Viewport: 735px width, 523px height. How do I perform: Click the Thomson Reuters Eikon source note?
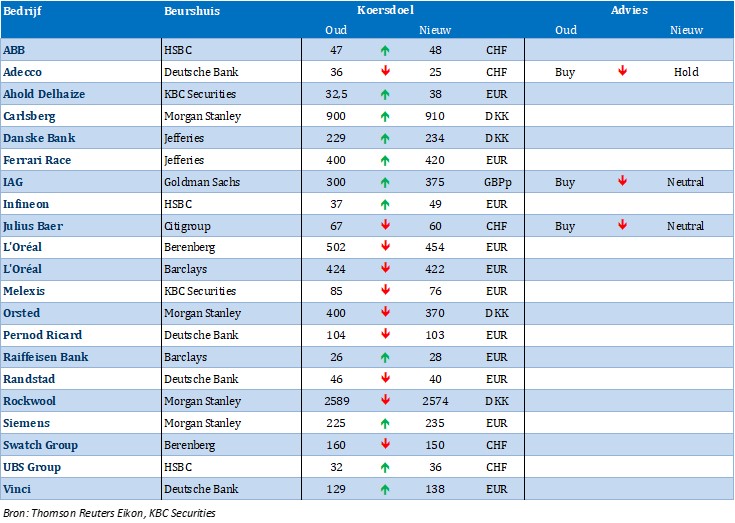[109, 513]
